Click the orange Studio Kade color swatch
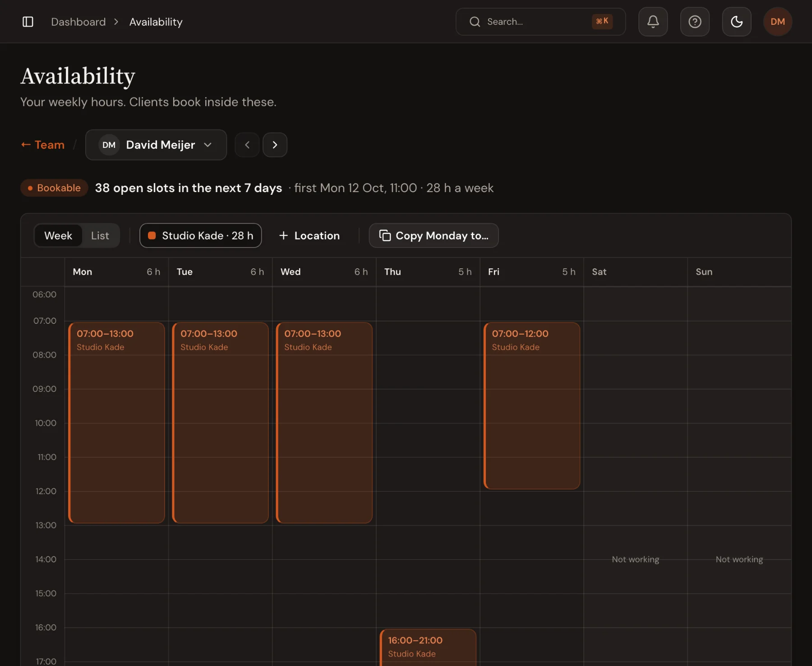The image size is (812, 666). coord(152,235)
